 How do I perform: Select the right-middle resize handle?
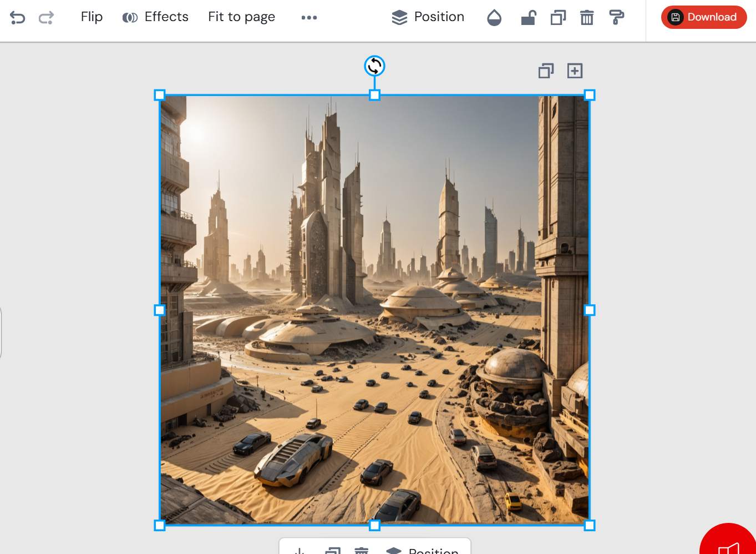coord(590,310)
